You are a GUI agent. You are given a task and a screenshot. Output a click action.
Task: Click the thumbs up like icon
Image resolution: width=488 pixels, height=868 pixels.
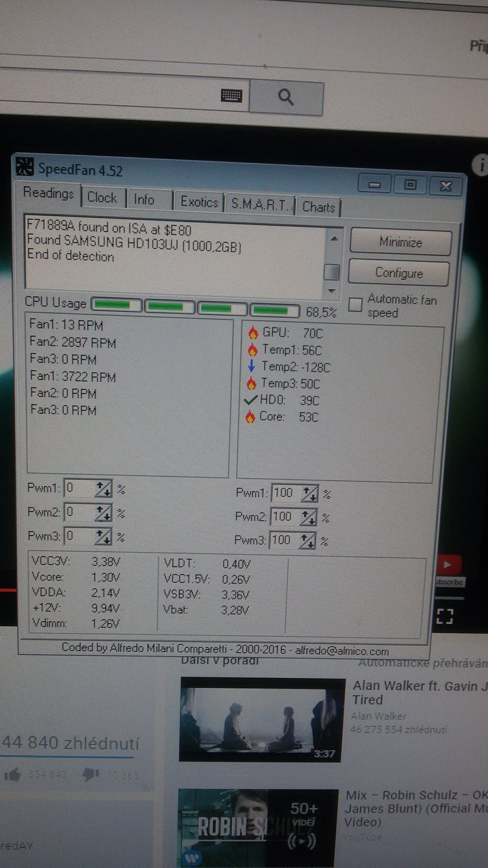[13, 775]
